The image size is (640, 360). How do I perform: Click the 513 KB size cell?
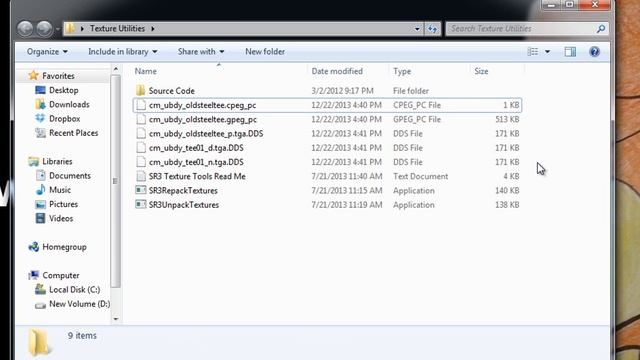pos(507,119)
